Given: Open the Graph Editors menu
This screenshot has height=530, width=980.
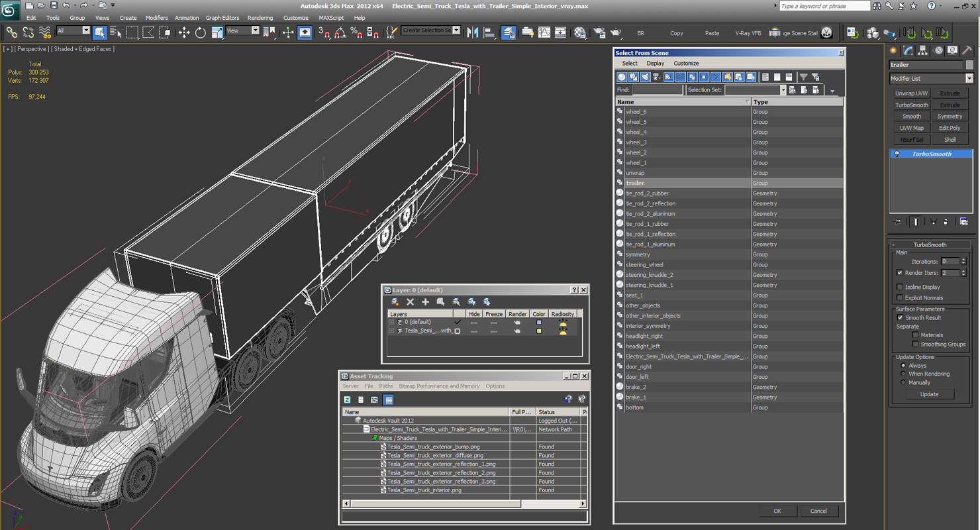Looking at the screenshot, I should tap(222, 18).
